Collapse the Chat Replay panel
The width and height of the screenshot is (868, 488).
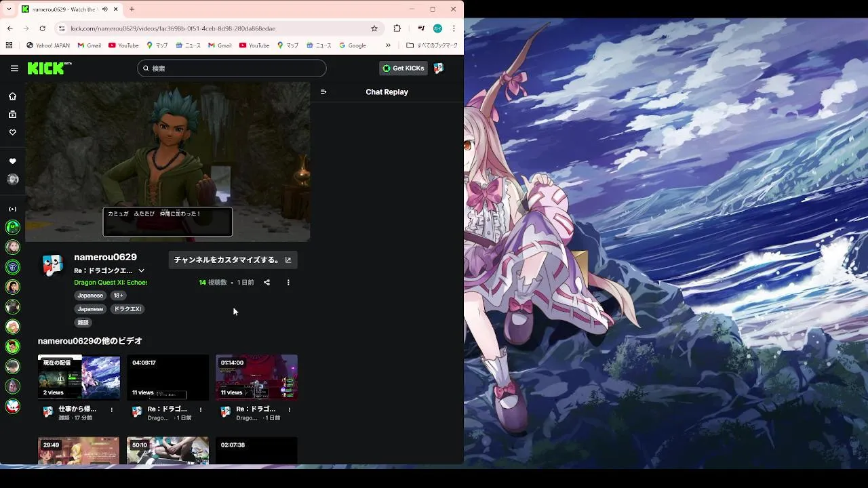(x=323, y=92)
